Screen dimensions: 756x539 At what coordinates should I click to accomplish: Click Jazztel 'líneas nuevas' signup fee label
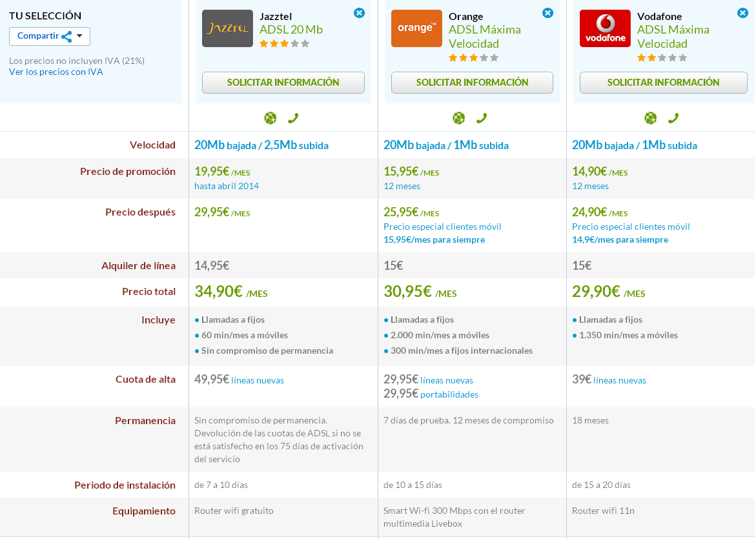click(258, 380)
